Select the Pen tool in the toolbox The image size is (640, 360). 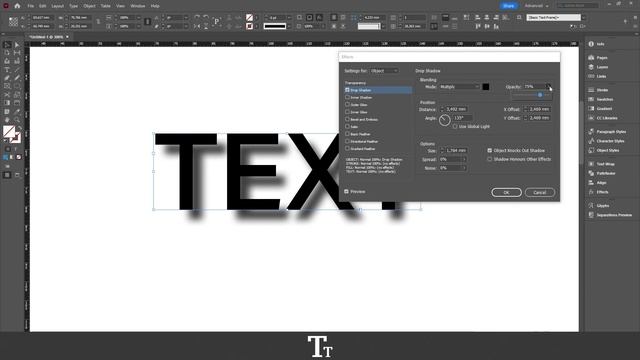pyautogui.click(x=7, y=78)
